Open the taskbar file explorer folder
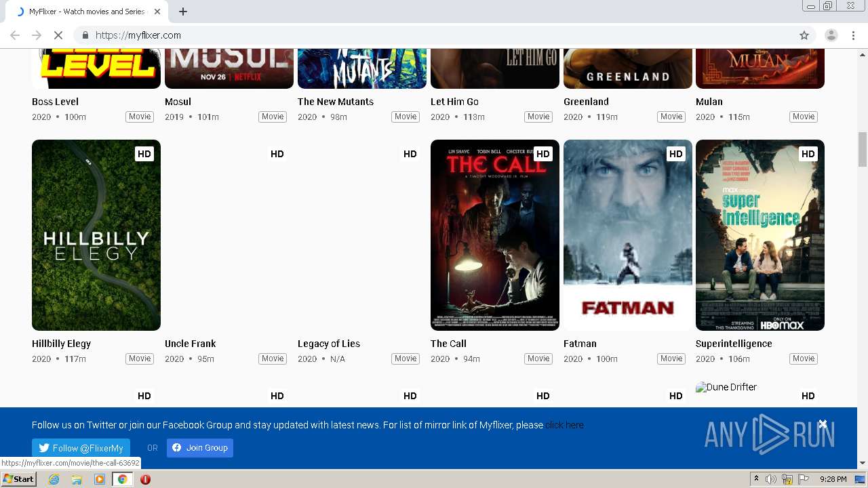Viewport: 868px width, 488px height. (x=77, y=479)
